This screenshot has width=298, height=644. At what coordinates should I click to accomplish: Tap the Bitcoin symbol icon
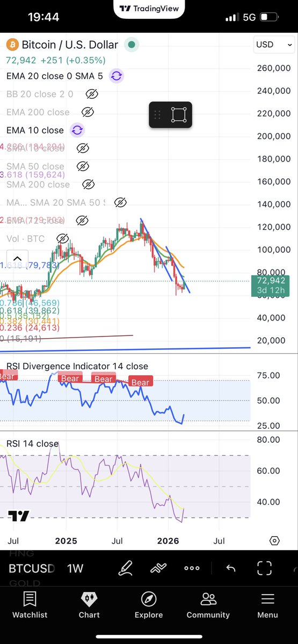point(12,44)
